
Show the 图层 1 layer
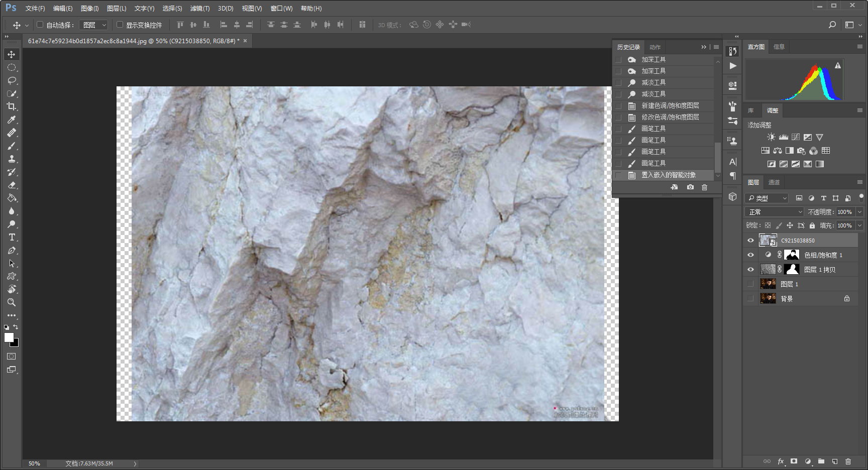click(750, 284)
